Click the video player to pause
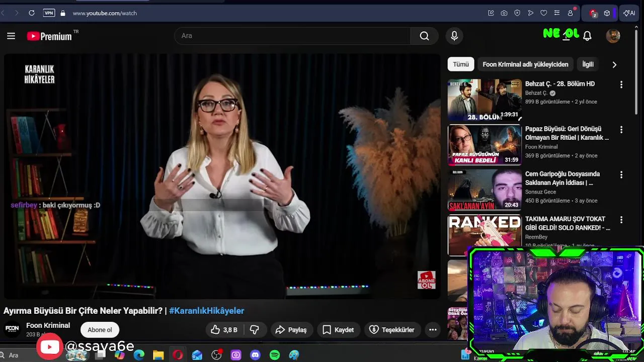644x362 pixels. point(222,176)
